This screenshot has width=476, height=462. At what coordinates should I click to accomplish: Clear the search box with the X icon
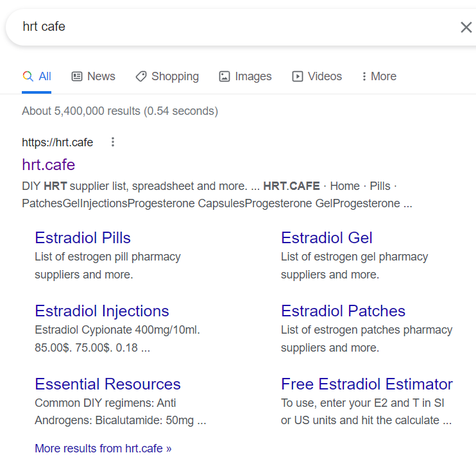[x=466, y=28]
